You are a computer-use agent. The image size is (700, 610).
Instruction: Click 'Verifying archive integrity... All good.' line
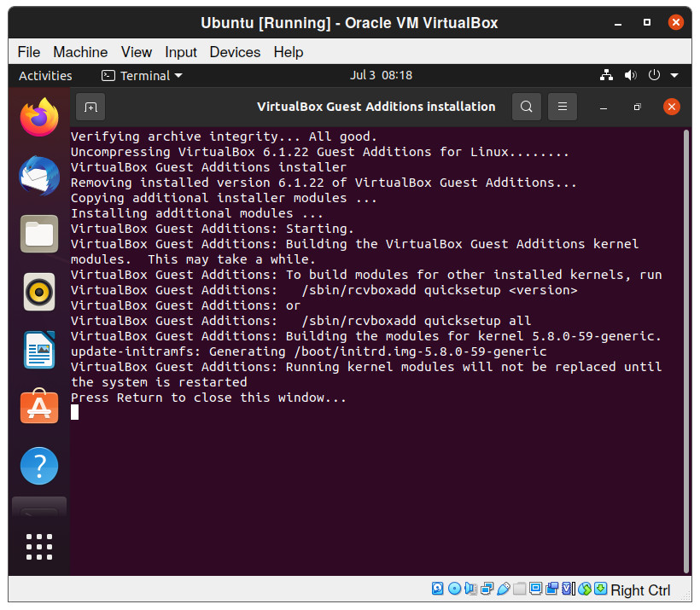(x=224, y=137)
